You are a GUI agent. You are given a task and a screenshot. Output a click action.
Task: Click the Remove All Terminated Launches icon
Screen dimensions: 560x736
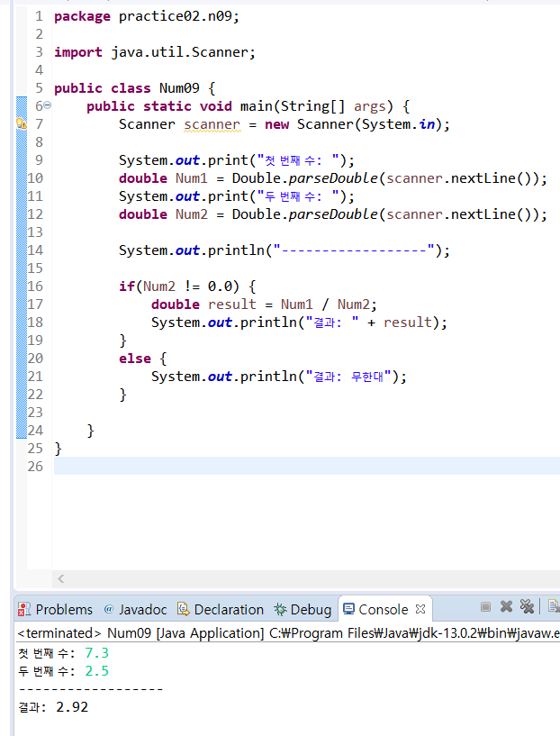[x=527, y=606]
